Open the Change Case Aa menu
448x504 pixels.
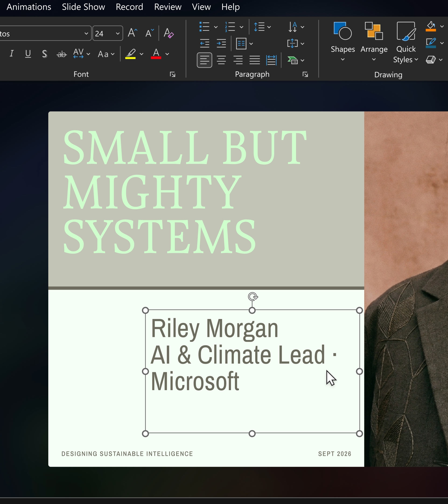[106, 53]
